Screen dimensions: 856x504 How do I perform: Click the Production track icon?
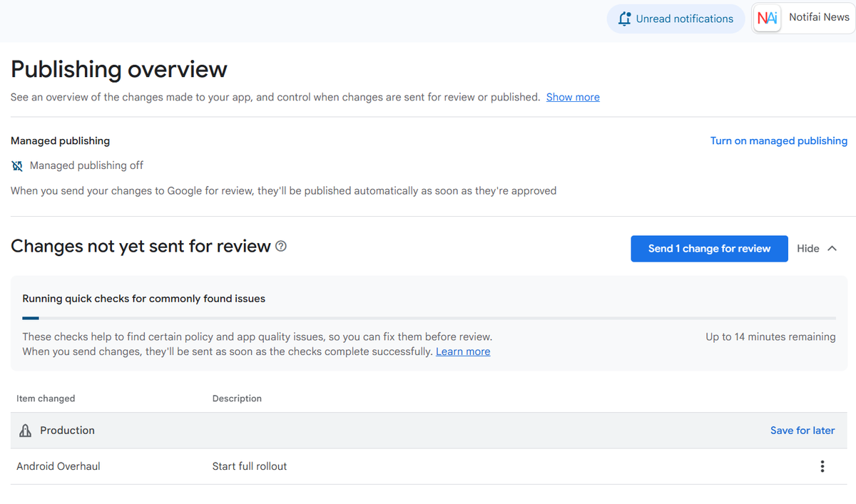(26, 431)
